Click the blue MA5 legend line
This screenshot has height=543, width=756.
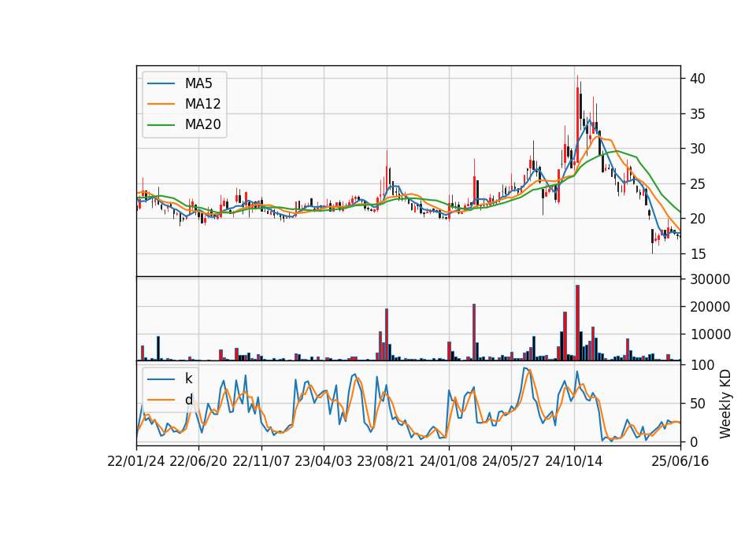pyautogui.click(x=161, y=83)
